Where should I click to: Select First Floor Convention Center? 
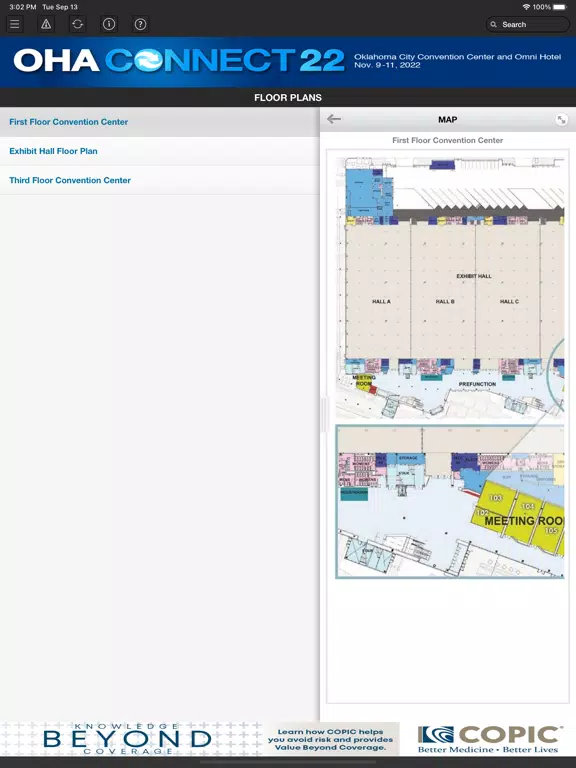point(160,122)
